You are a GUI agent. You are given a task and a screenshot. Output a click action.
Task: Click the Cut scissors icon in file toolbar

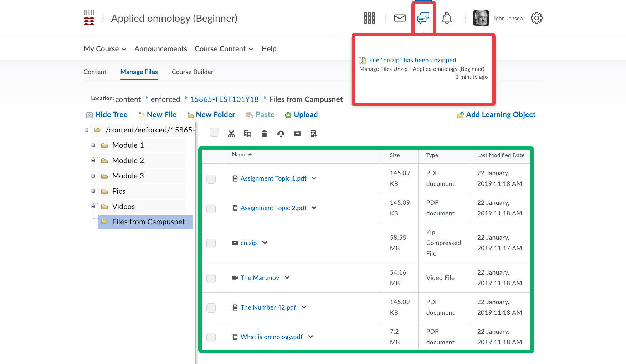click(x=231, y=134)
